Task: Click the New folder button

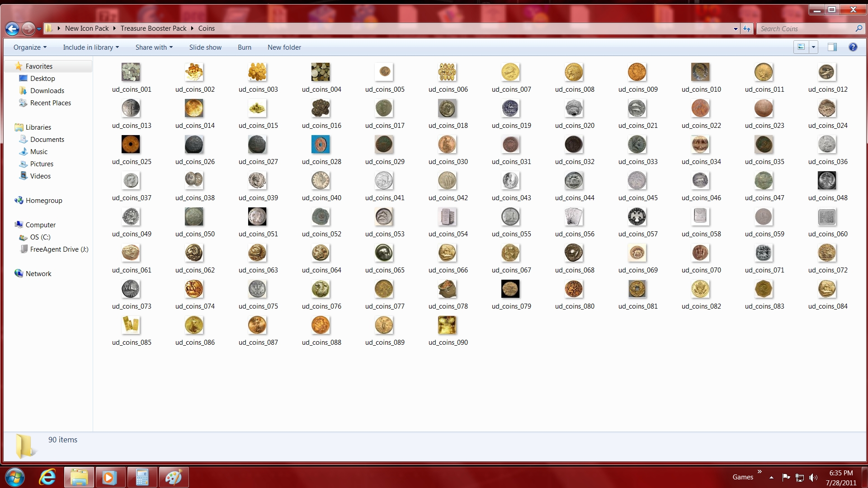Action: click(x=284, y=47)
